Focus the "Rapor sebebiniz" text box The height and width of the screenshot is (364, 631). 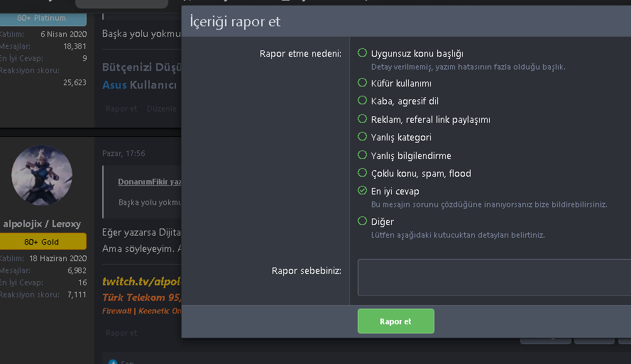click(494, 277)
